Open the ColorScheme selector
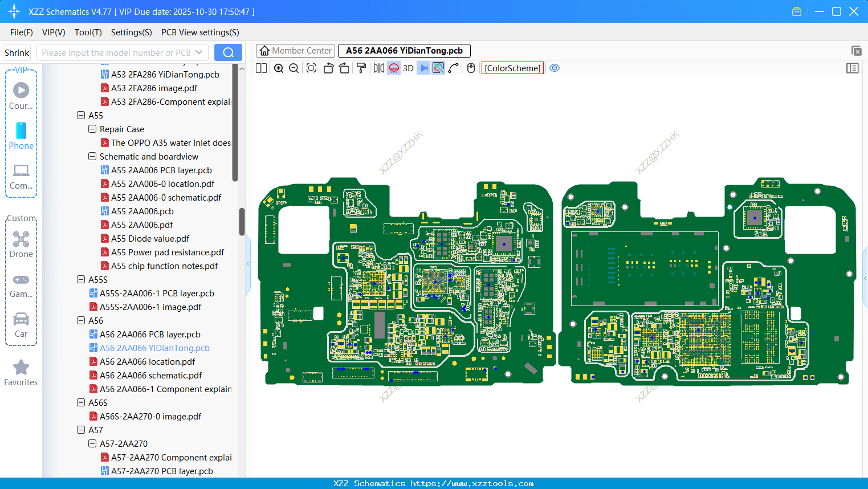The height and width of the screenshot is (489, 868). point(512,68)
